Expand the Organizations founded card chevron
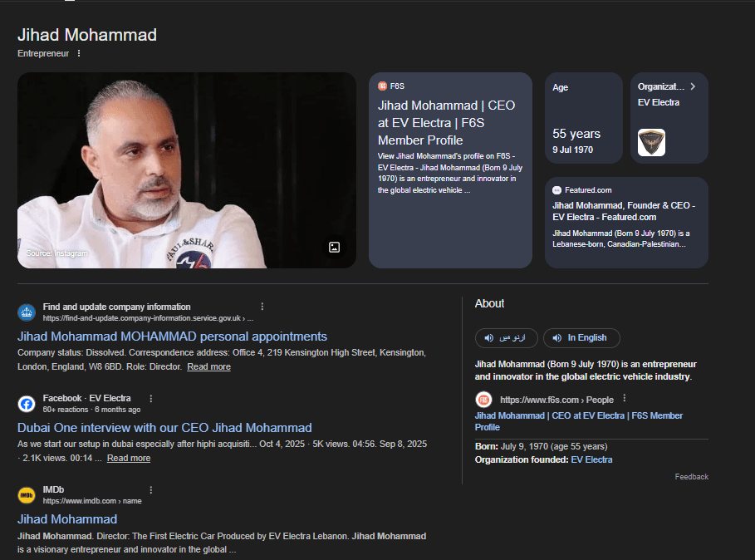The width and height of the screenshot is (755, 560). 695,86
